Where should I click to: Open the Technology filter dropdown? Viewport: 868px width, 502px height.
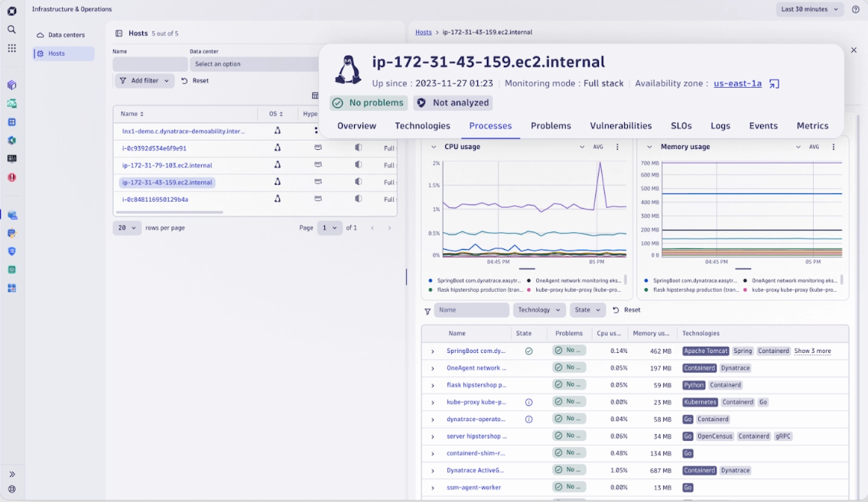click(538, 309)
